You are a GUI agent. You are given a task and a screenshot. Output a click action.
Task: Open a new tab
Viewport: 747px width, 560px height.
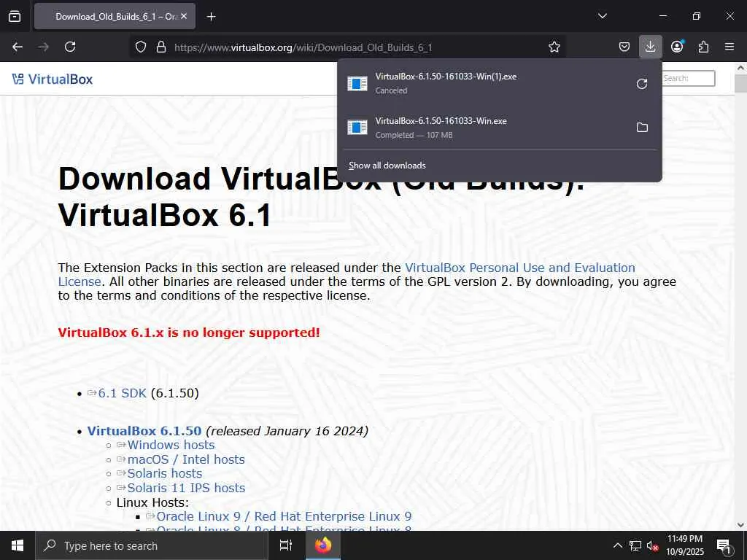[211, 17]
